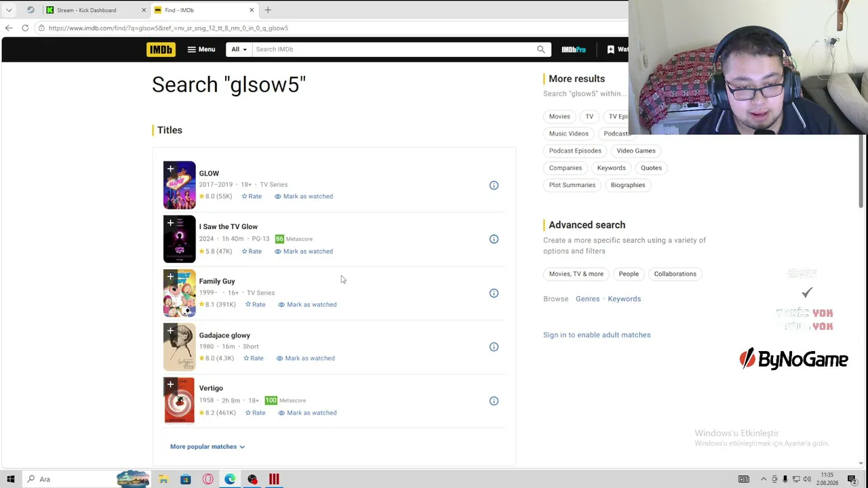Open info for GLOW
The height and width of the screenshot is (488, 868).
tap(494, 185)
